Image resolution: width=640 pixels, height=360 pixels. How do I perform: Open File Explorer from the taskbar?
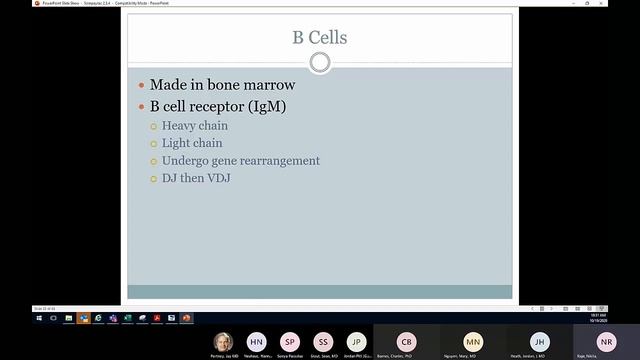[x=69, y=318]
